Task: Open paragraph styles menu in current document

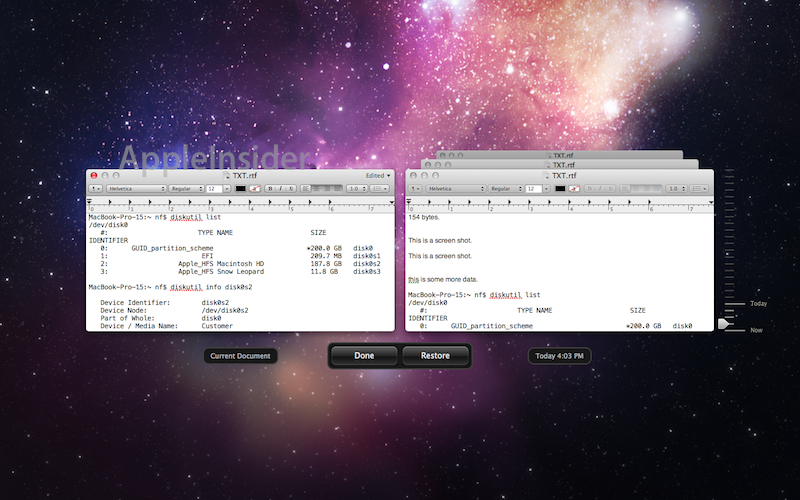Action: pyautogui.click(x=96, y=188)
